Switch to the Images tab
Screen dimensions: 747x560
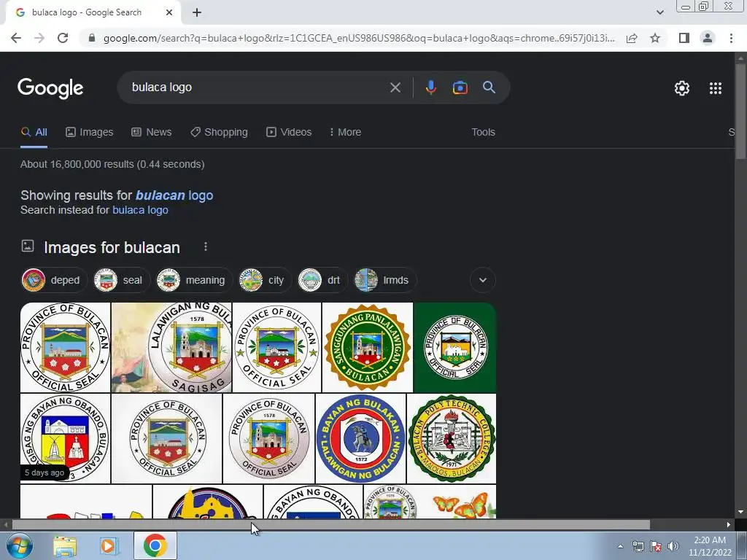pos(90,132)
